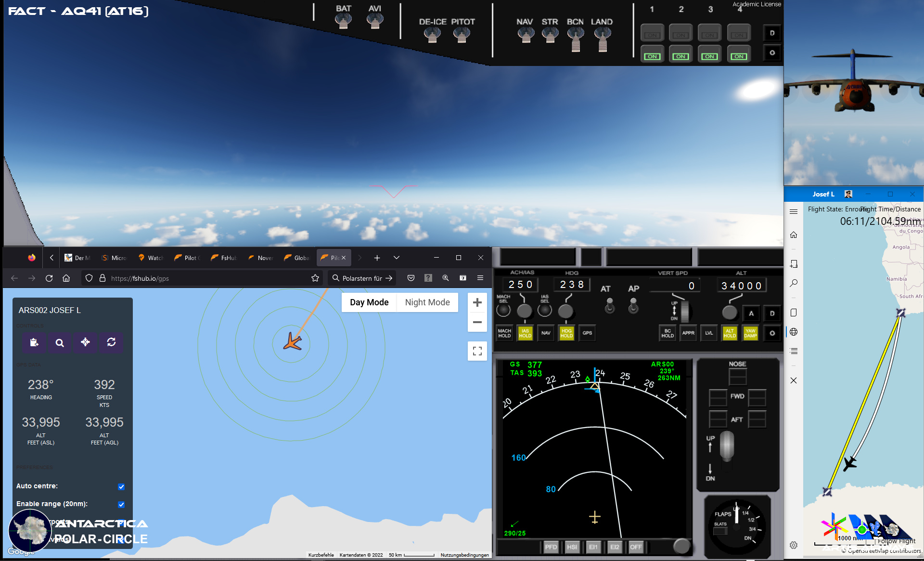Open Firefox application hamburger menu
Screen dimensions: 924x561
click(x=480, y=278)
